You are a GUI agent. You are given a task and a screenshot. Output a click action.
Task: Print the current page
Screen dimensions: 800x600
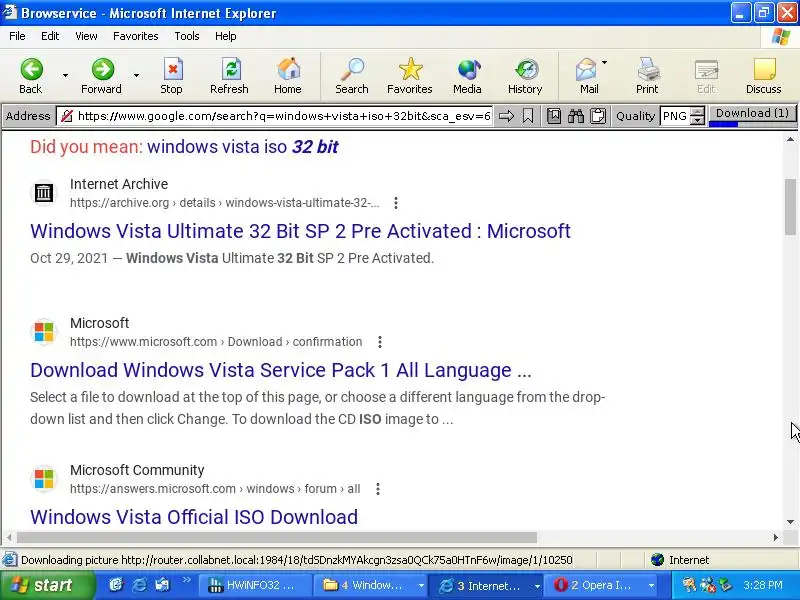point(647,76)
